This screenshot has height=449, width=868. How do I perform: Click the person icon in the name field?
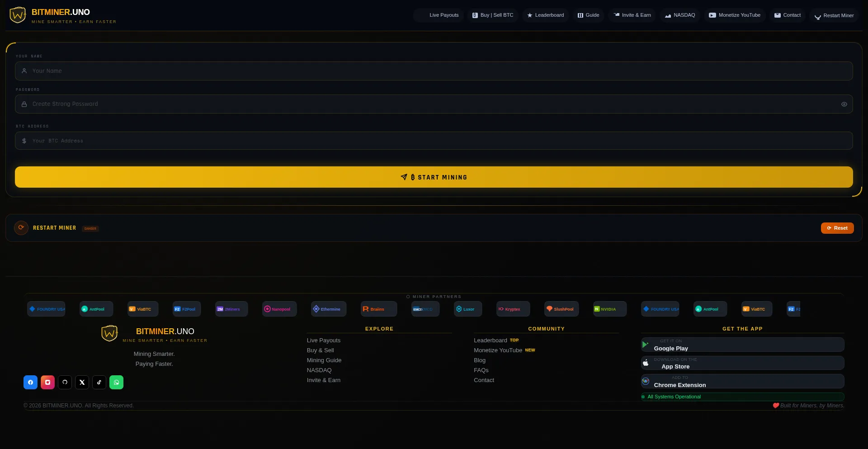[x=24, y=71]
